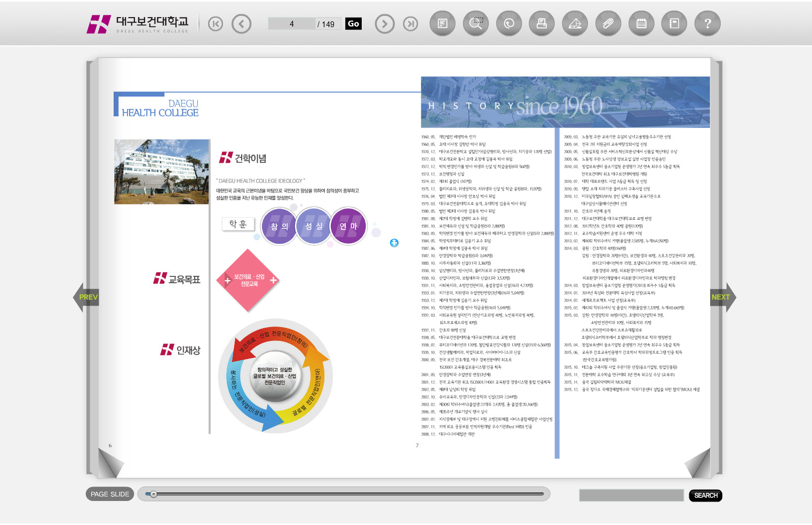Viewport: 812px width, 525px height.
Task: Activate the zoom magnifier tool
Action: [475, 24]
